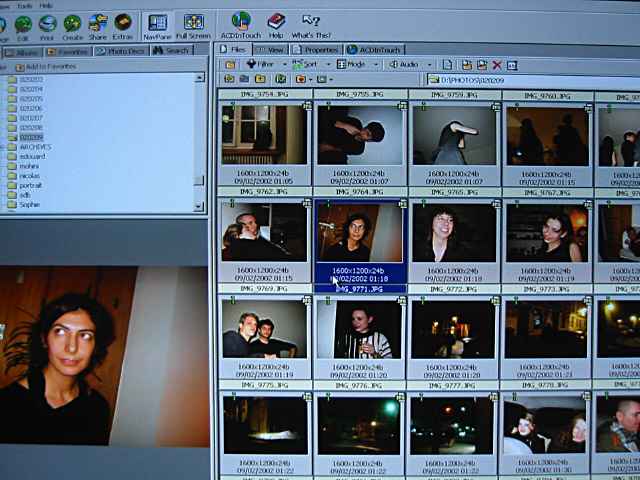Switch to Full Screen mode

tap(193, 27)
